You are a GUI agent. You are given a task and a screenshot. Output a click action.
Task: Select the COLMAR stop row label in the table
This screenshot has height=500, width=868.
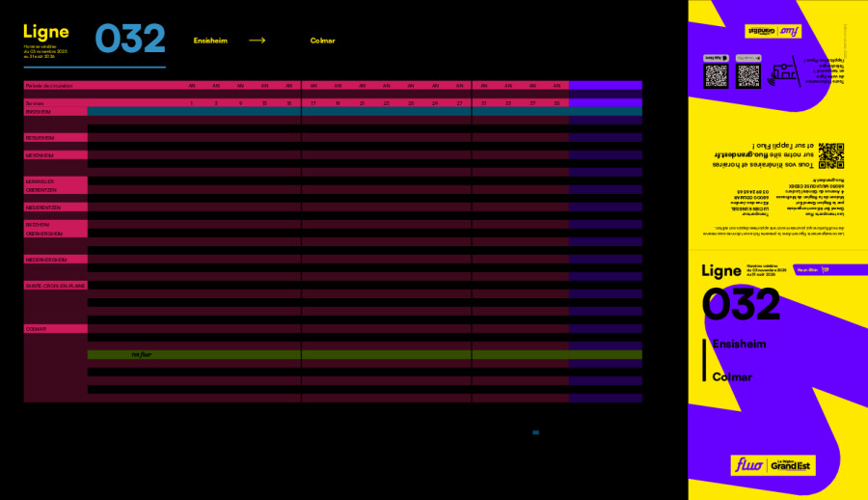tap(37, 329)
